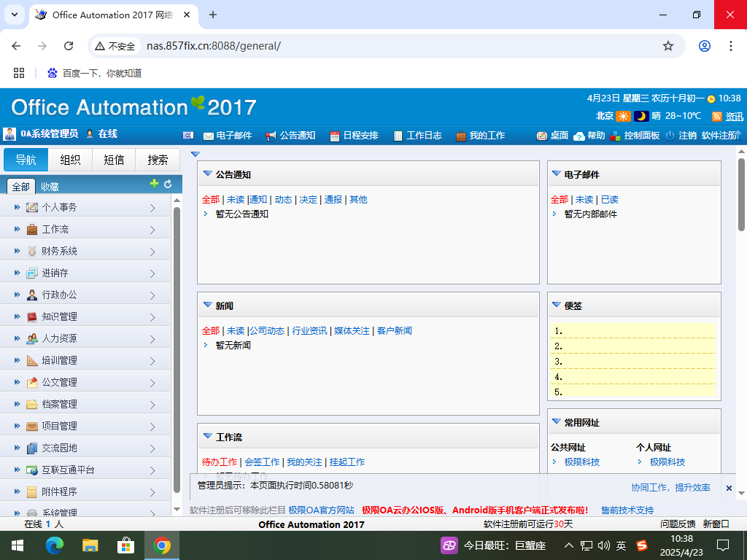The image size is (747, 560).
Task: Open 会签工作 in workflow panel
Action: point(262,462)
